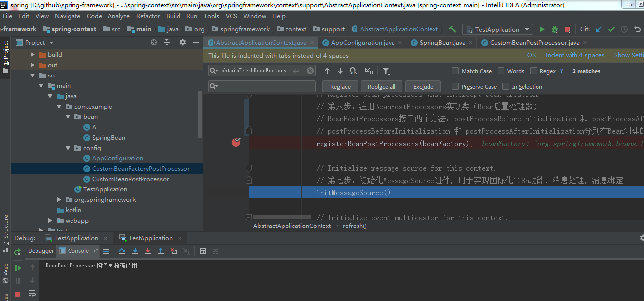Click the search filter funnel icon
644x301 pixels.
click(x=386, y=71)
